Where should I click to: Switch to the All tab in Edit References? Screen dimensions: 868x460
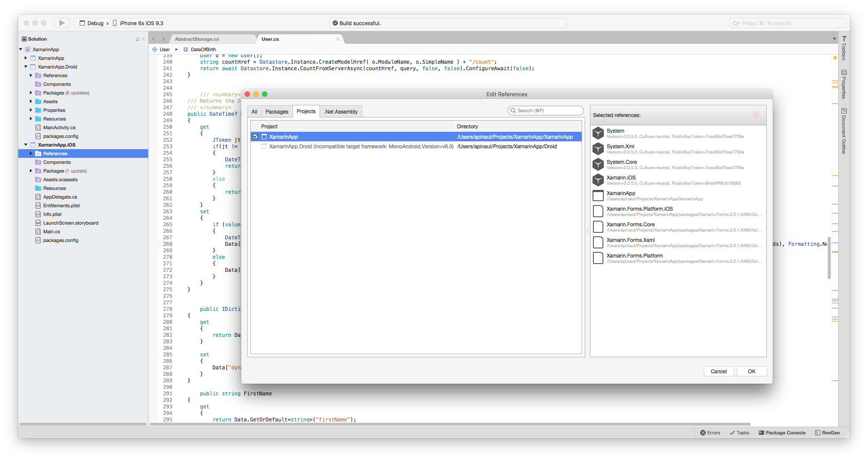pyautogui.click(x=255, y=111)
